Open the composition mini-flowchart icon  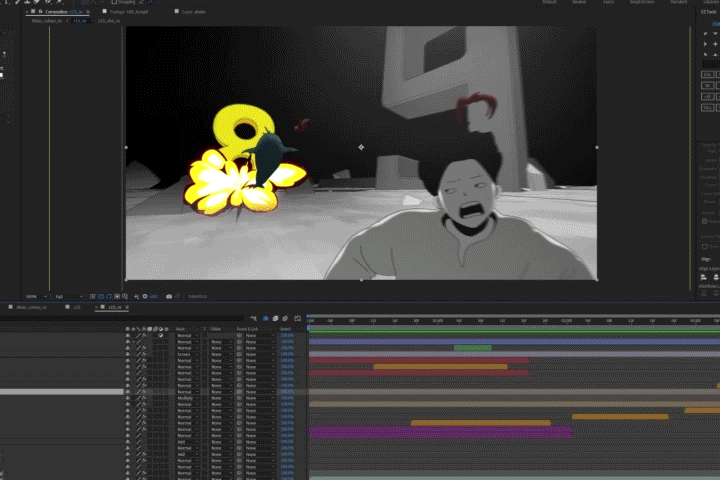coord(253,318)
